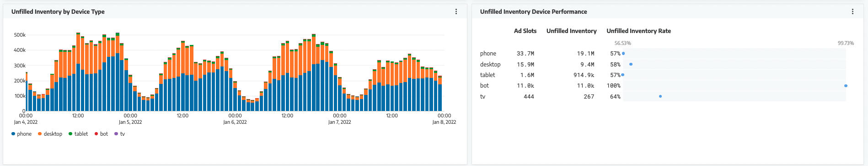Viewport: 868px width, 166px height.
Task: Click the Jan 7, 2022 axis label
Action: (x=340, y=122)
